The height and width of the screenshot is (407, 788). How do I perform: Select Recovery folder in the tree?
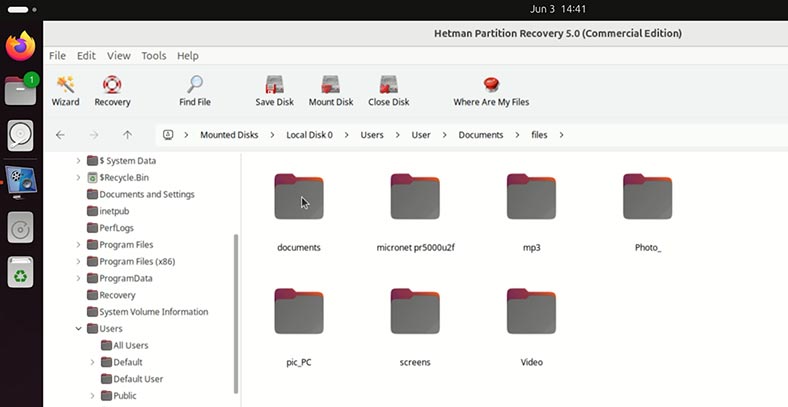111,295
